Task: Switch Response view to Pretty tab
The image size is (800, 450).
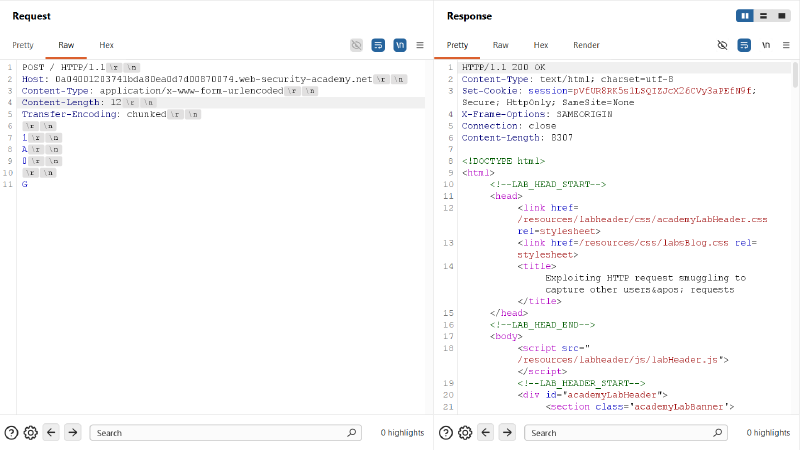Action: (x=457, y=45)
